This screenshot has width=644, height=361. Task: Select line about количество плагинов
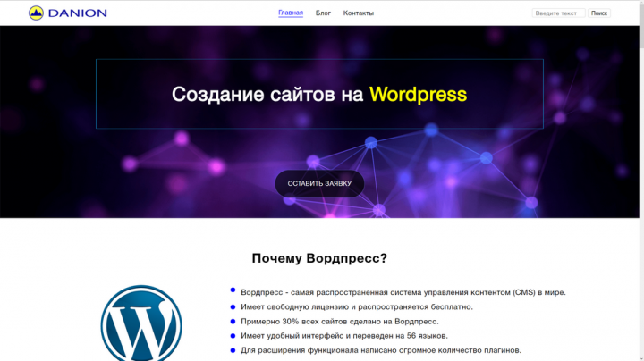click(381, 350)
